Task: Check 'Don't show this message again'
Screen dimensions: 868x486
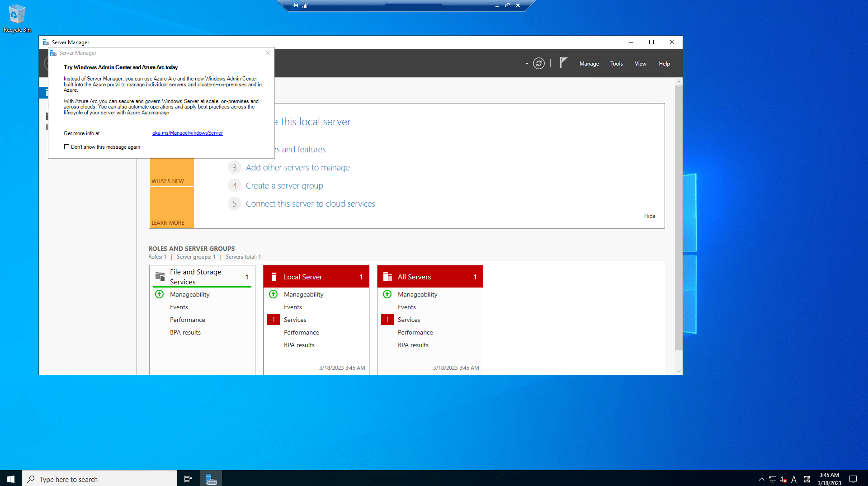Action: (67, 147)
